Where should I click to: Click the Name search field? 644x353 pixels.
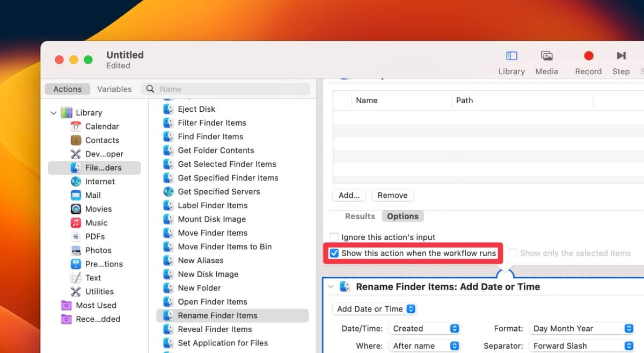[x=225, y=89]
